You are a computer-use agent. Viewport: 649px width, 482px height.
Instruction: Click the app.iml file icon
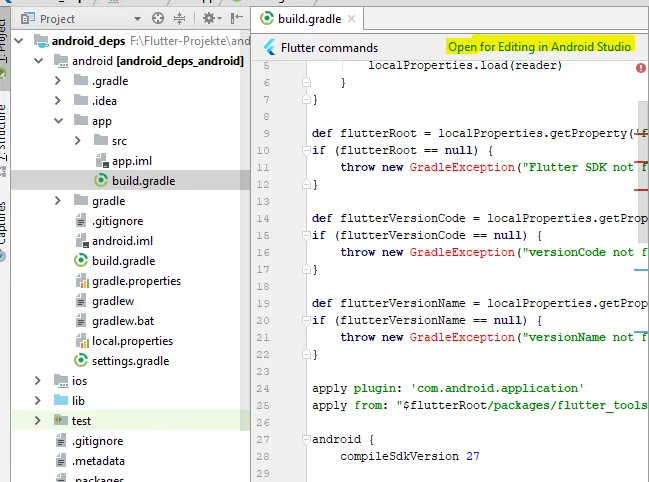[x=102, y=161]
